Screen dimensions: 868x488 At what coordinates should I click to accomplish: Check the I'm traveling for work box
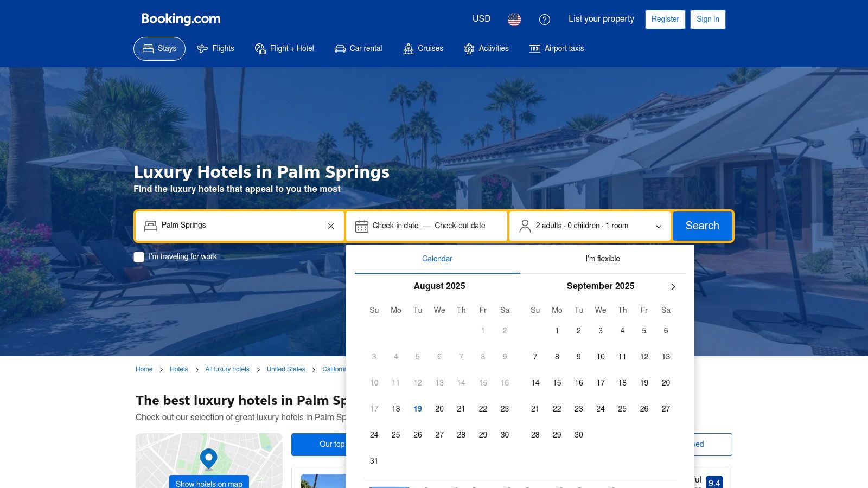[139, 257]
